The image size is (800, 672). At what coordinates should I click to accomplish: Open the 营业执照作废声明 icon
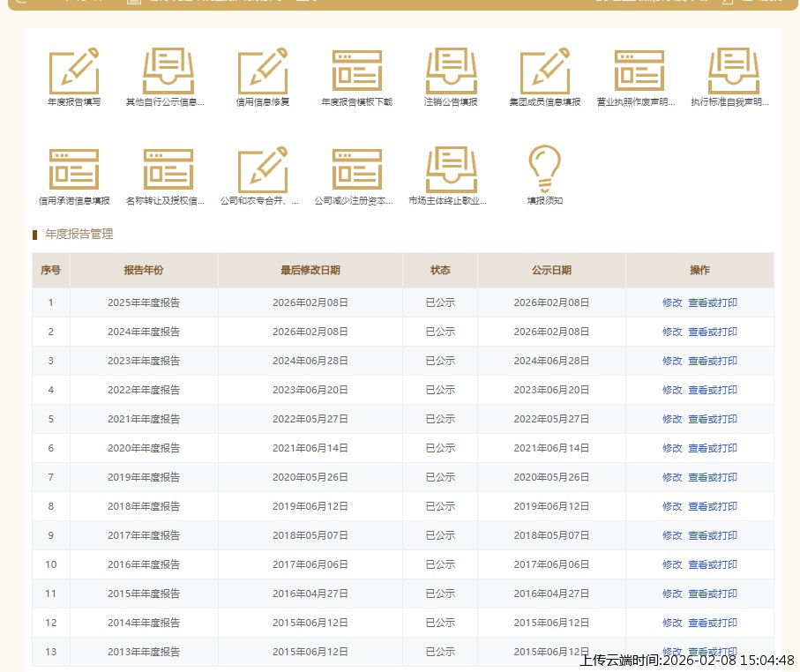point(639,71)
